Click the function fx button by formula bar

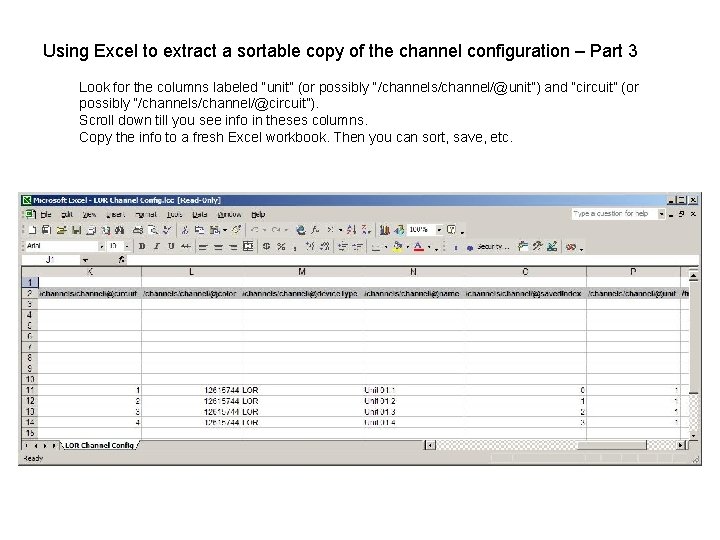121,260
